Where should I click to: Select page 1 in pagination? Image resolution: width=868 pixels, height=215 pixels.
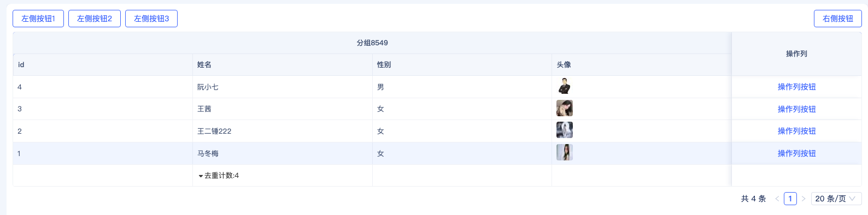(x=790, y=199)
